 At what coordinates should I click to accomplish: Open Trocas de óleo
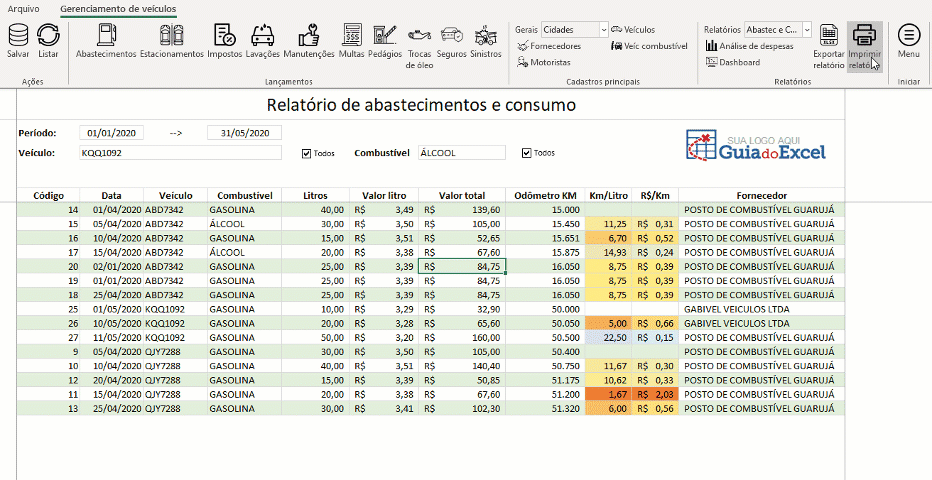(419, 38)
